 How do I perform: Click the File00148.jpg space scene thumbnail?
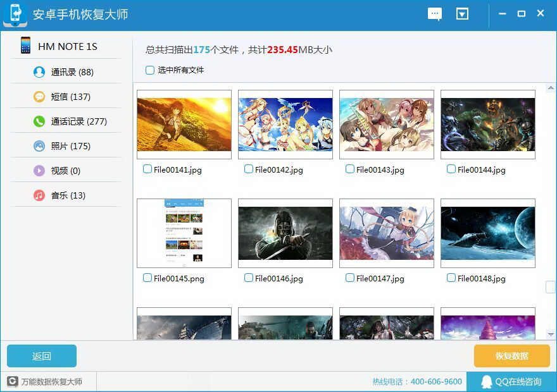point(488,233)
